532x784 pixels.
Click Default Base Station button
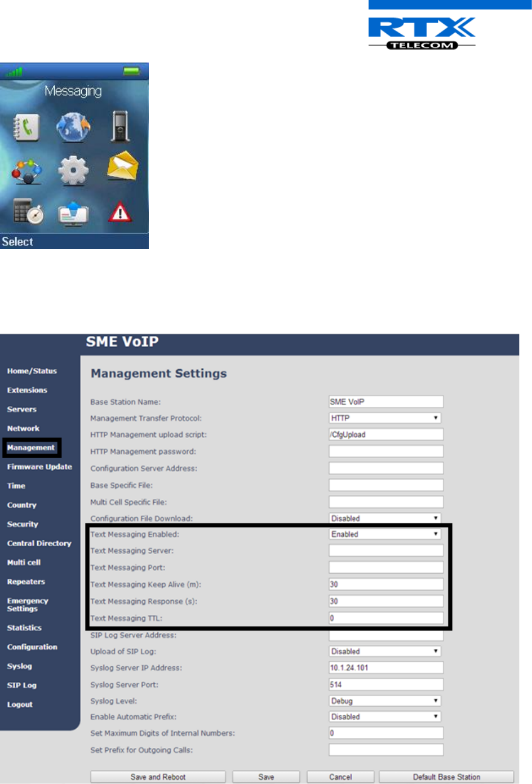446,777
